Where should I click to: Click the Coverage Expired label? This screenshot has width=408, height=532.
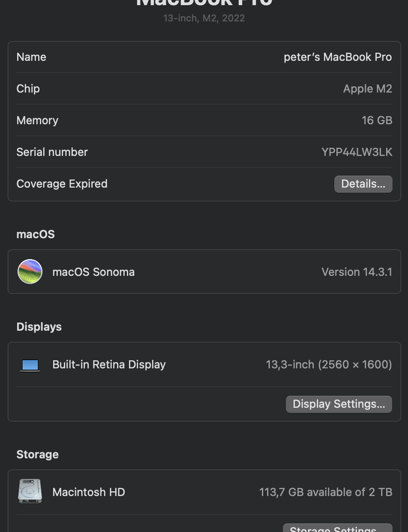pyautogui.click(x=62, y=184)
